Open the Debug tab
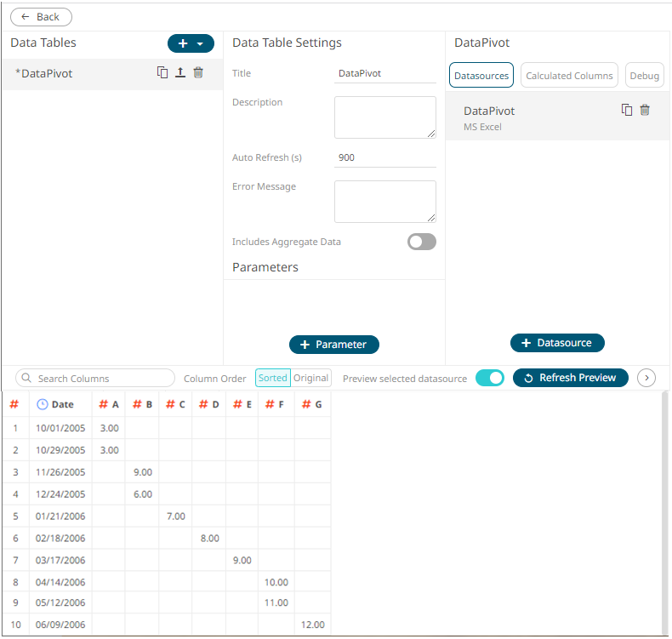Viewport: 672px width, 639px height. [x=644, y=76]
